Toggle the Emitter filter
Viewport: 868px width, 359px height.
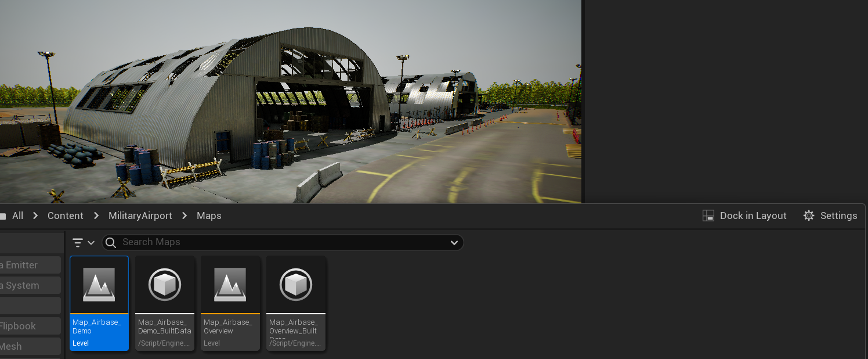[x=29, y=265]
